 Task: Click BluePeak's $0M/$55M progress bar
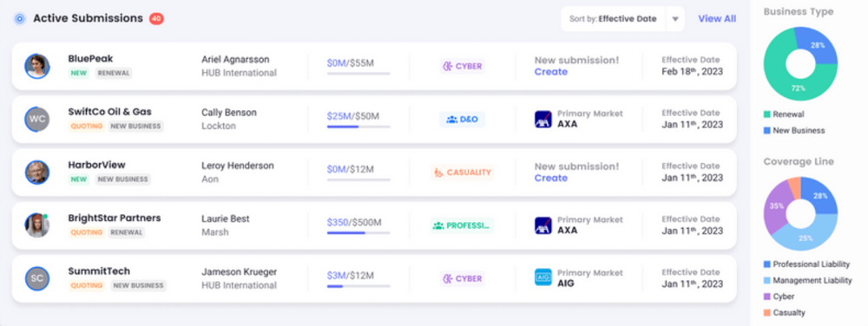358,73
